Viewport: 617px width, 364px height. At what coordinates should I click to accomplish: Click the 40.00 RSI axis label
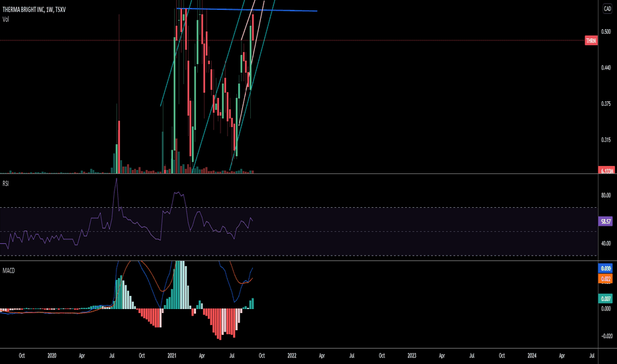pyautogui.click(x=606, y=243)
